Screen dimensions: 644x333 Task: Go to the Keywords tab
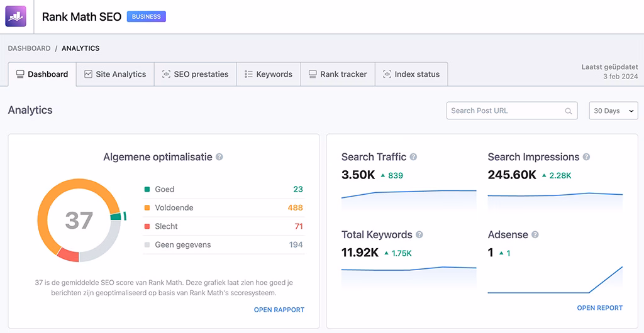coord(269,74)
